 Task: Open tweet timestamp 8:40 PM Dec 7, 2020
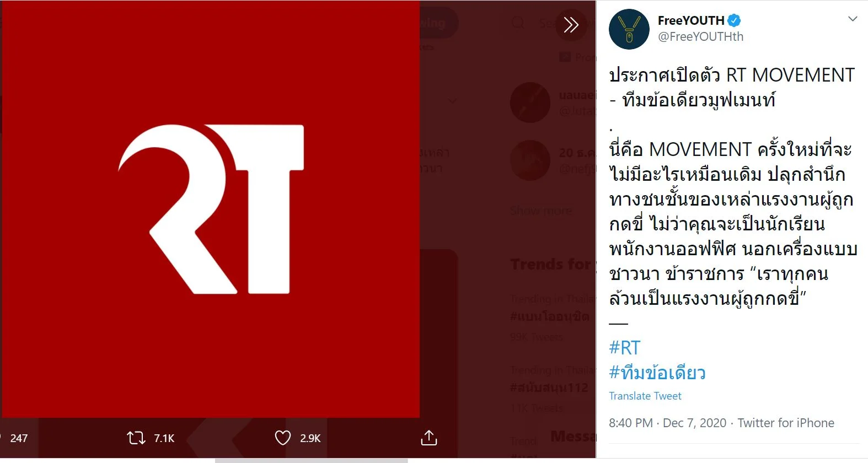(667, 423)
